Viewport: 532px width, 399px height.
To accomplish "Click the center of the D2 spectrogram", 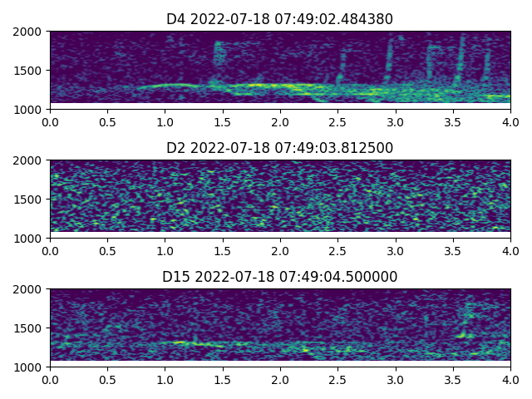I will (280, 199).
